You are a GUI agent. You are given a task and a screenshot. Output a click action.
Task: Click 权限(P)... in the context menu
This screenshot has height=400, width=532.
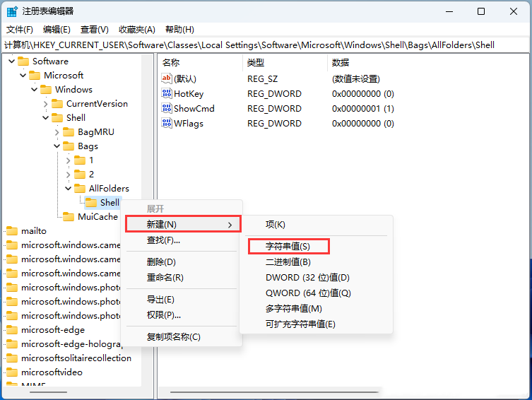pos(163,314)
